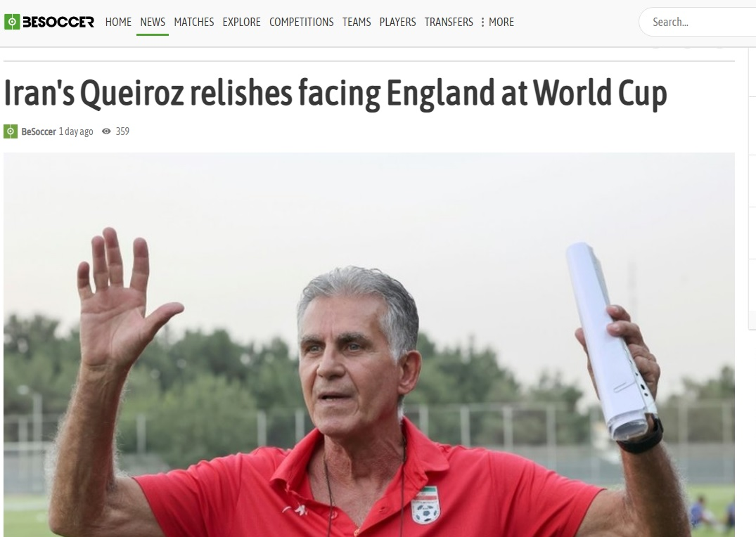756x537 pixels.
Task: Expand the MORE navigation dropdown
Action: click(501, 22)
